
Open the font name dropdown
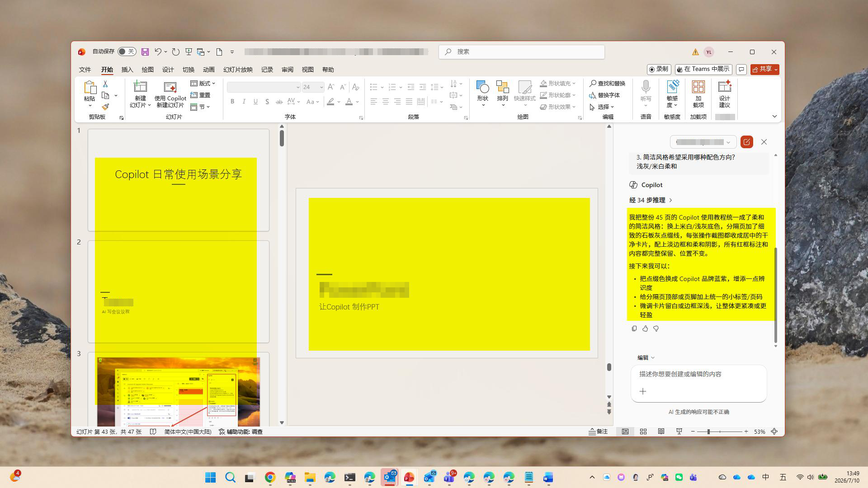[x=298, y=87]
